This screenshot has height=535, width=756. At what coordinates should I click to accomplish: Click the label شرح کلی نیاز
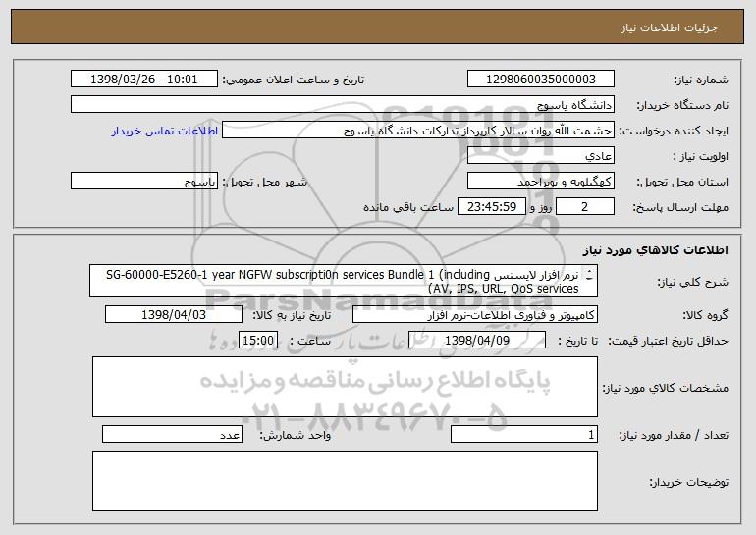point(693,282)
